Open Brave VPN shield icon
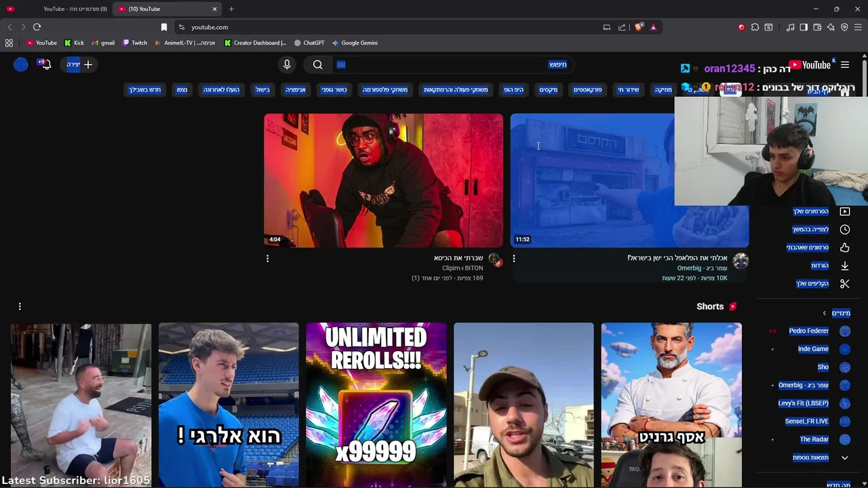This screenshot has height=488, width=868. pos(844,27)
